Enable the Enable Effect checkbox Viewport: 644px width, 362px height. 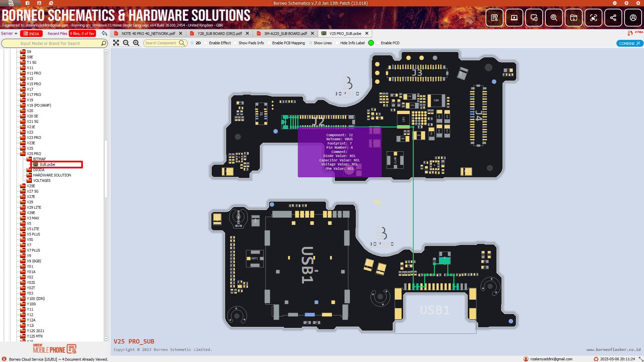coord(206,43)
